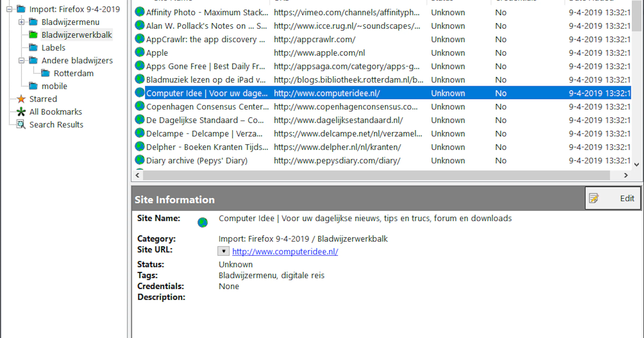Collapse the Andere bladwijzers folder
The image size is (644, 338).
click(21, 61)
